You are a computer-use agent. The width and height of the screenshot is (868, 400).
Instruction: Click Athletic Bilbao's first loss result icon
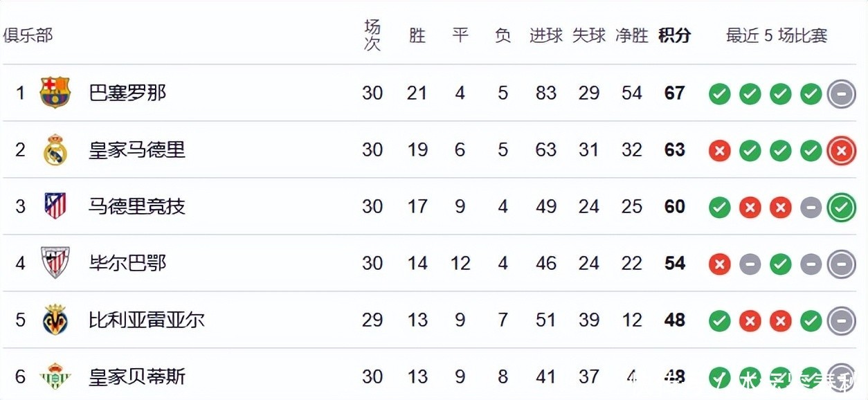720,264
